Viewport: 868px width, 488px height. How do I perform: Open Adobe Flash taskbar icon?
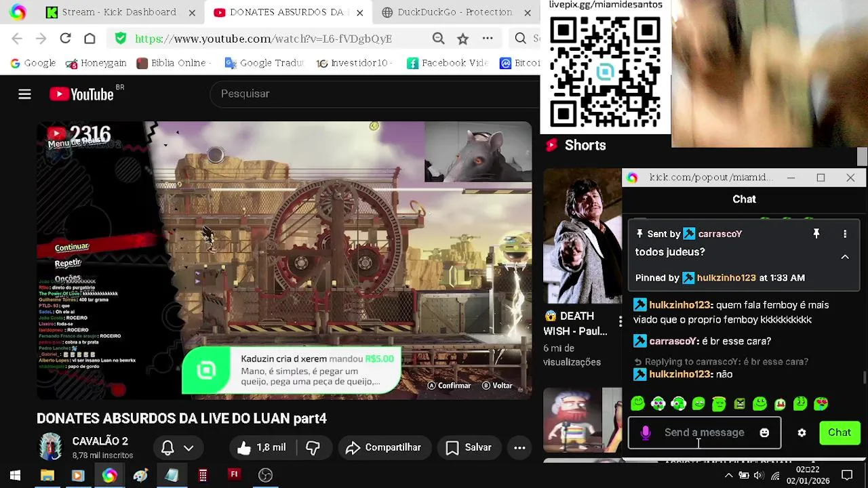[x=234, y=475]
